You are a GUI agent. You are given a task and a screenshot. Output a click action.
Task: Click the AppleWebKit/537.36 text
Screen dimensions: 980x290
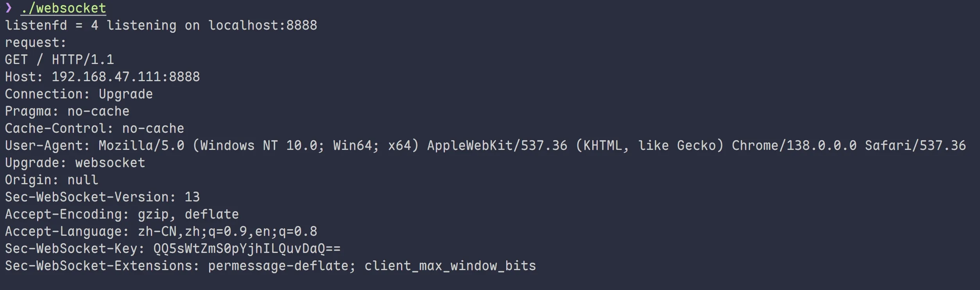click(x=497, y=146)
